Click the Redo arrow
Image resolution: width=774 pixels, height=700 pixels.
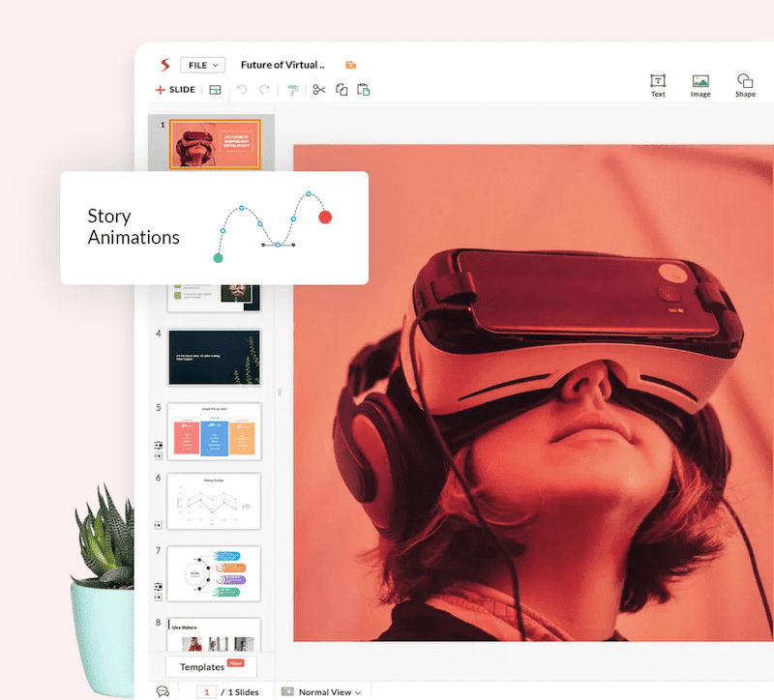[264, 90]
